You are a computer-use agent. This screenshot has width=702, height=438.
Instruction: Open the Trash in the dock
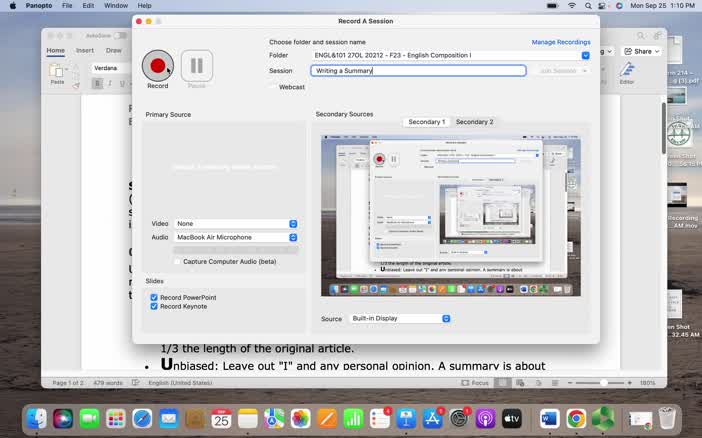tap(667, 418)
